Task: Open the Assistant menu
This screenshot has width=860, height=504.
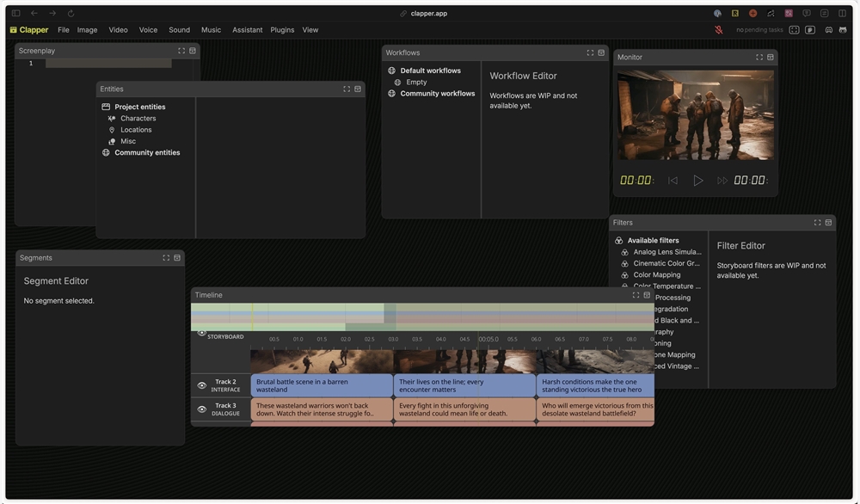Action: 247,30
